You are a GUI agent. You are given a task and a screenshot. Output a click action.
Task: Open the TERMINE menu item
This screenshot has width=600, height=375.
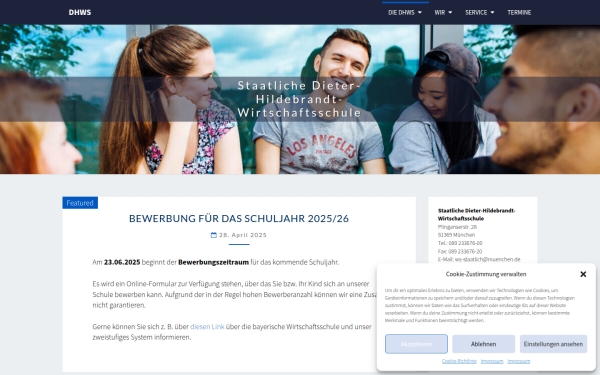519,13
